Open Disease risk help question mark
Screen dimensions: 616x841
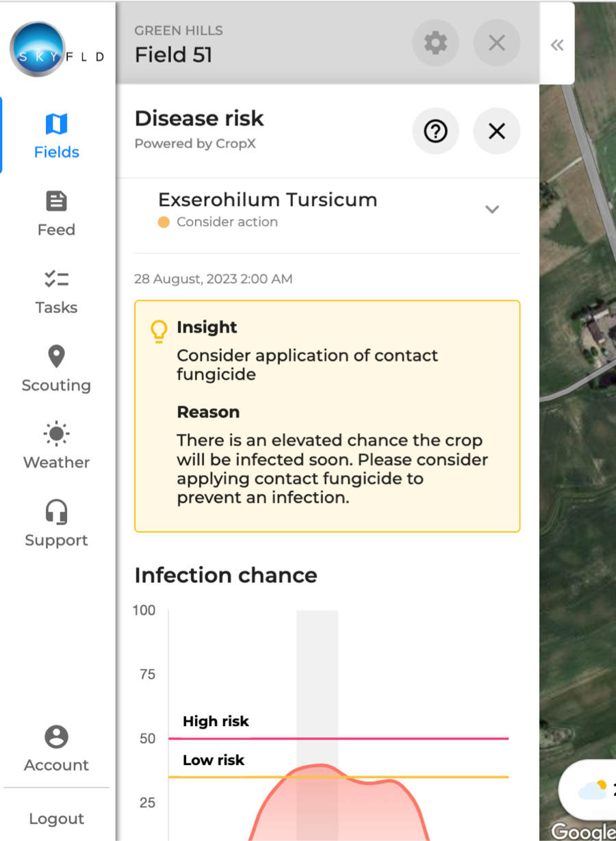[x=435, y=131]
